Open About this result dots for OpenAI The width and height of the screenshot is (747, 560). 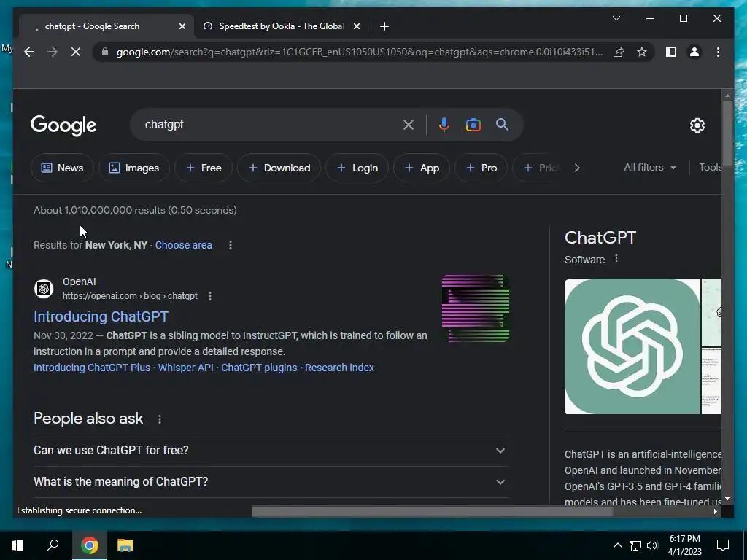tap(210, 296)
